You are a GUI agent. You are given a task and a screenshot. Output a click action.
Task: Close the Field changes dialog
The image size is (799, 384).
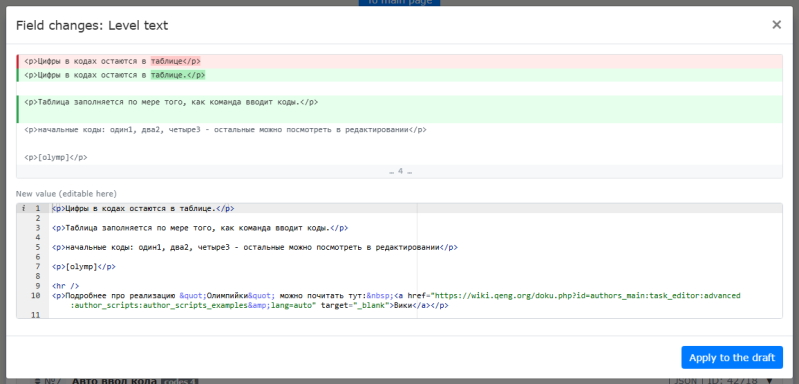776,25
